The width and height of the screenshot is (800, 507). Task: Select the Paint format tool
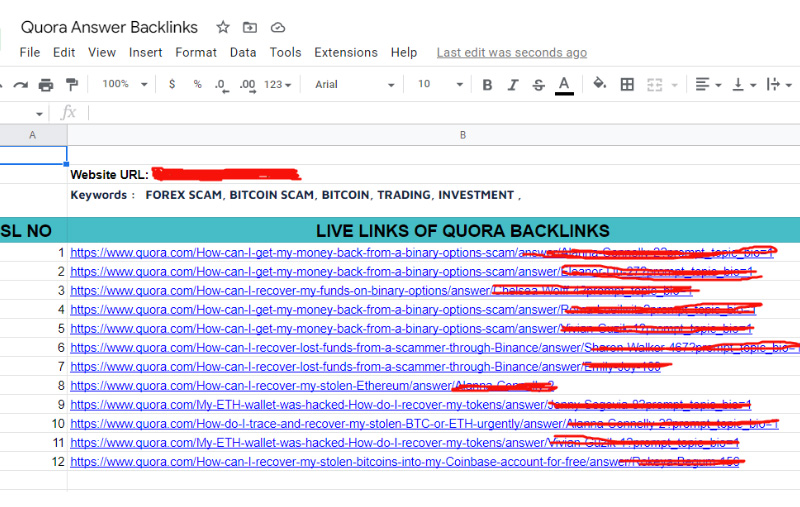point(72,84)
